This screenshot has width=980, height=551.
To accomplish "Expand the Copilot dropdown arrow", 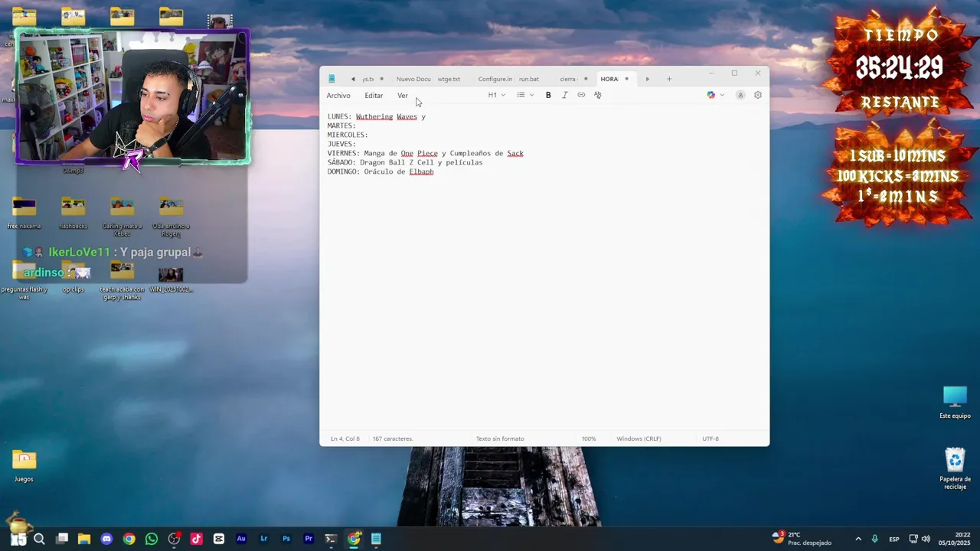I will click(722, 95).
